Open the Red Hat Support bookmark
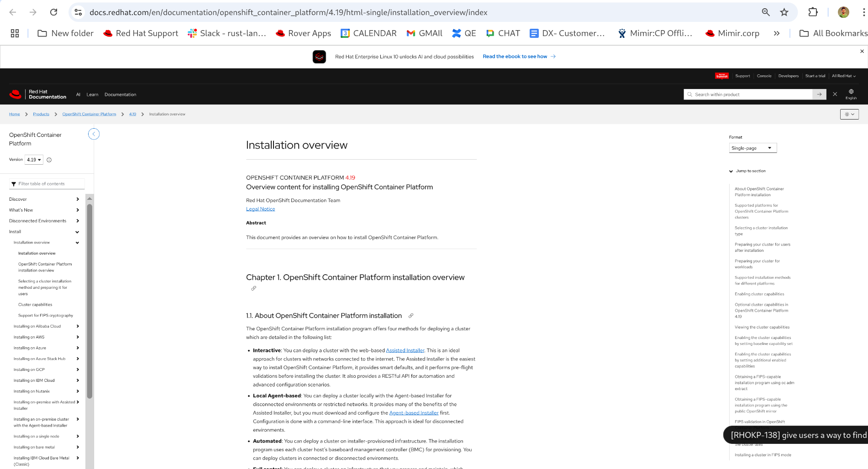 [x=141, y=33]
